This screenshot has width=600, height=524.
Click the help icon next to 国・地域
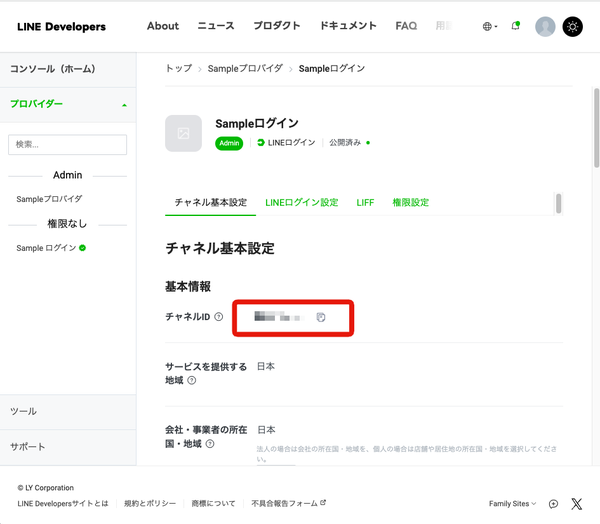click(x=210, y=444)
